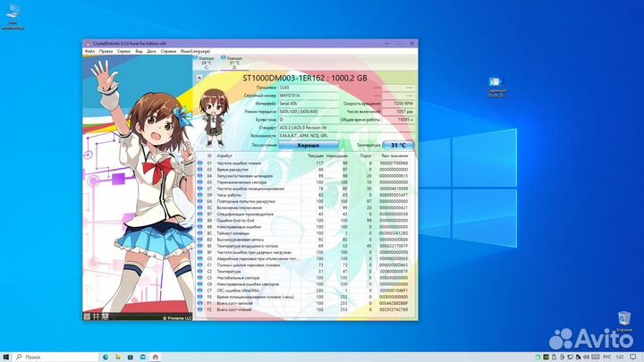Click the Текущее column header
The image size is (644, 362).
(x=316, y=156)
